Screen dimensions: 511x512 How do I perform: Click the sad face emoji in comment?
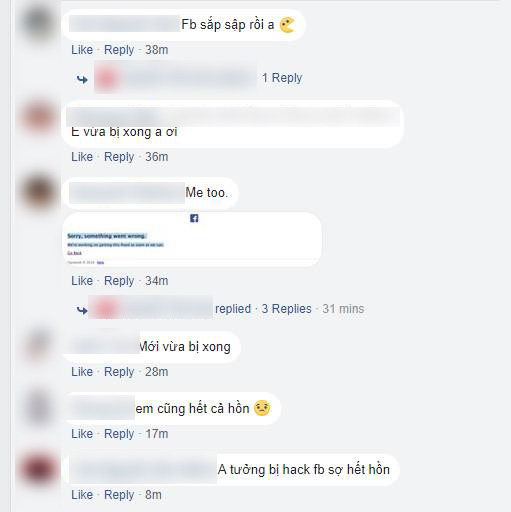262,408
